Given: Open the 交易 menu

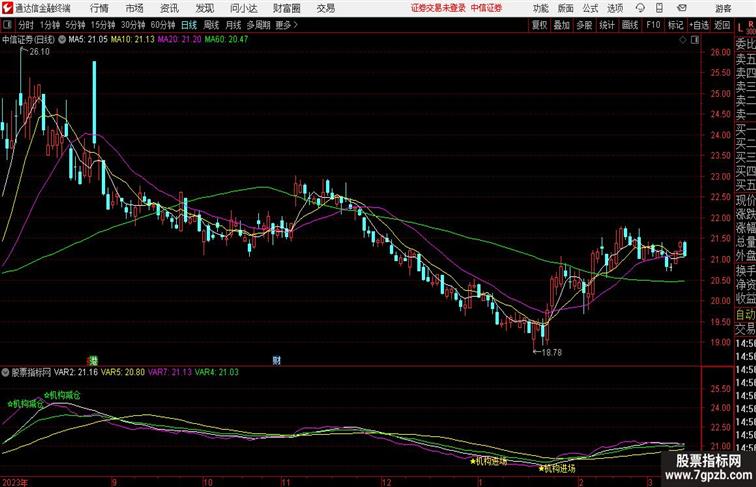Looking at the screenshot, I should [x=325, y=8].
